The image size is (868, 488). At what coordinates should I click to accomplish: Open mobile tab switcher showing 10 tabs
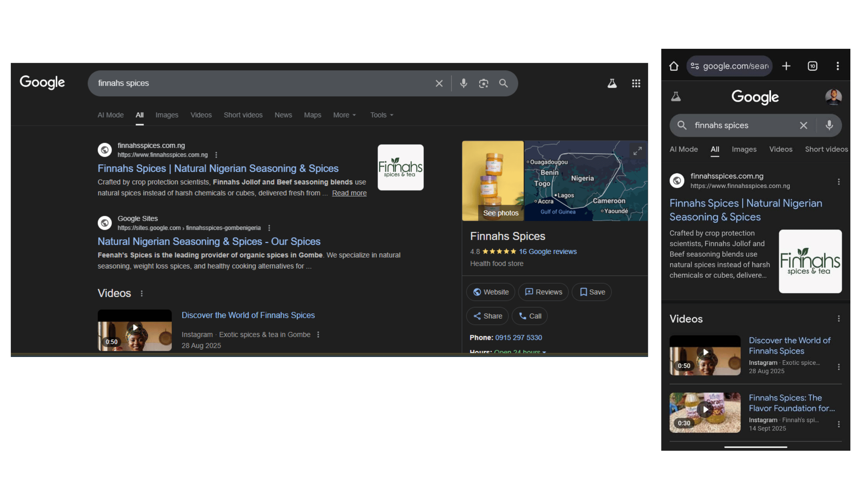click(x=812, y=66)
